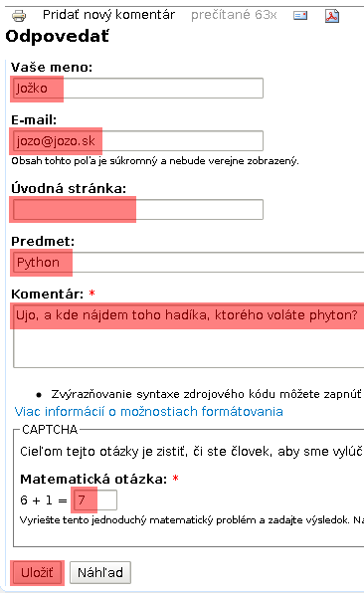
Task: Click the send by e-mail envelope icon
Action: coord(300,15)
